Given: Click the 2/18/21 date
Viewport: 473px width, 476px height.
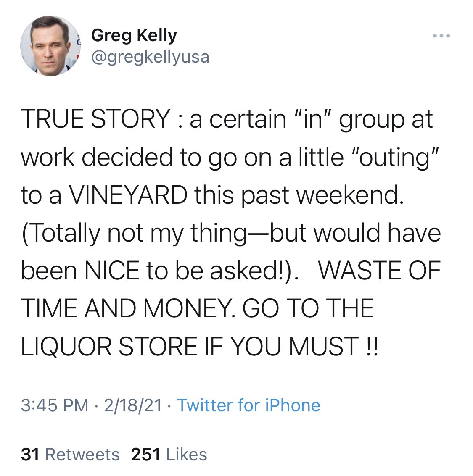Looking at the screenshot, I should tap(133, 405).
